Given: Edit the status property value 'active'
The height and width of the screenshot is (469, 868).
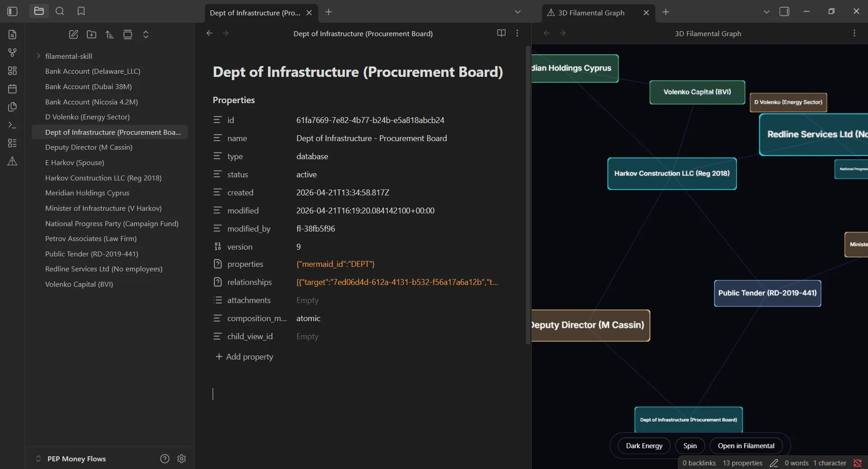Looking at the screenshot, I should coord(306,174).
